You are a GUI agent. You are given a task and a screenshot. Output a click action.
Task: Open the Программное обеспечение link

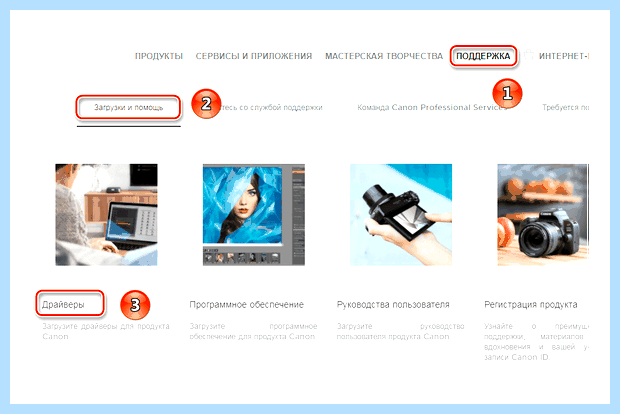247,305
